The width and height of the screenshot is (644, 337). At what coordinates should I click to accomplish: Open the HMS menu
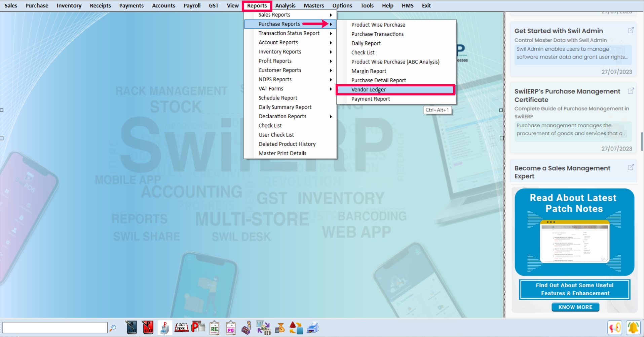408,5
